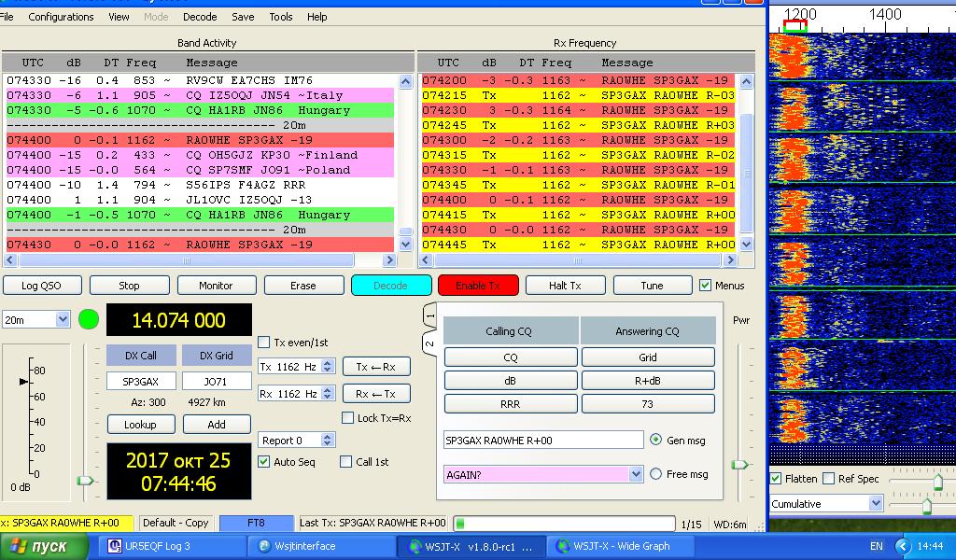Open the 20m band dropdown
Image resolution: width=956 pixels, height=560 pixels.
point(36,319)
